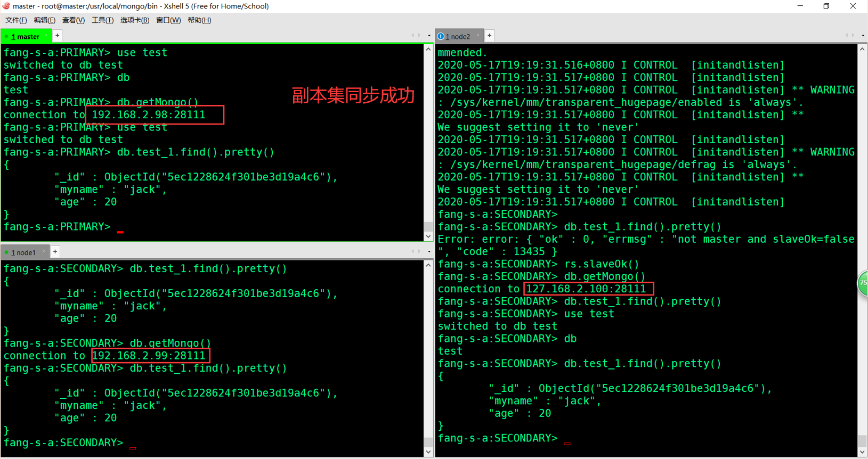Click 'mmended.' line in node2 terminal
The image size is (868, 459).
pos(463,52)
